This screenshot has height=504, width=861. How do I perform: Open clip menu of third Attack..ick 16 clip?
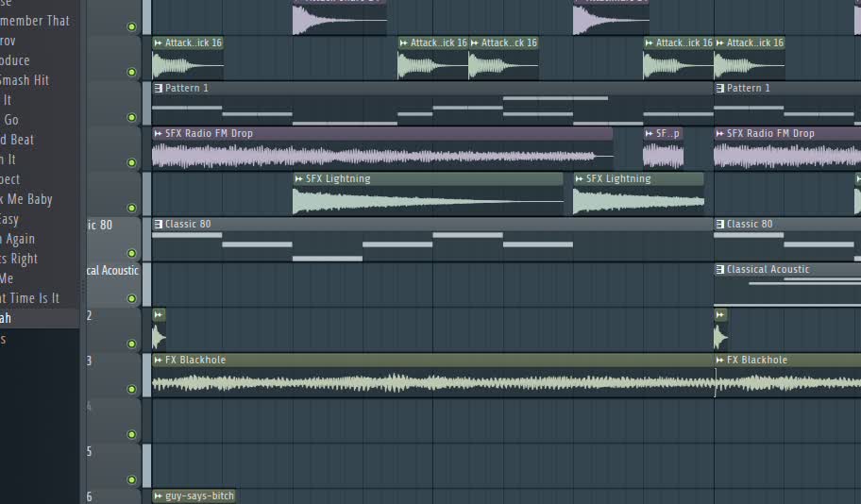click(x=475, y=42)
